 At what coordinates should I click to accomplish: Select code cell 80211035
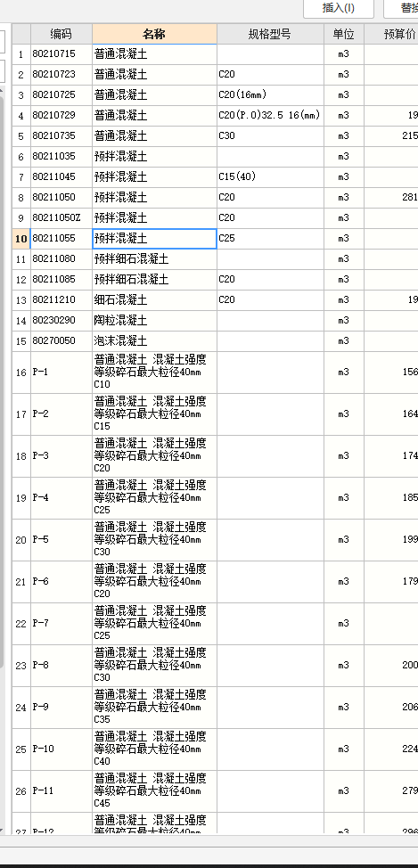61,157
